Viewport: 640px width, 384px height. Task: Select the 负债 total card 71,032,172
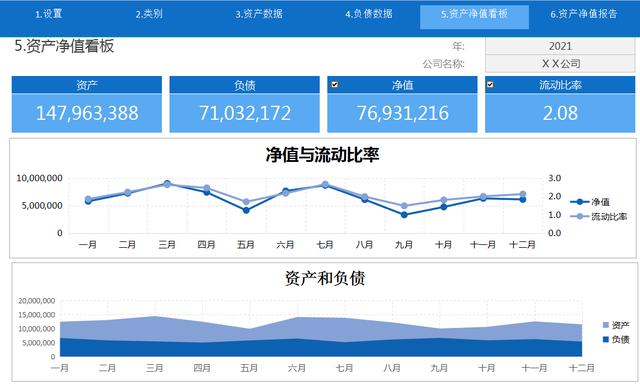pyautogui.click(x=244, y=104)
